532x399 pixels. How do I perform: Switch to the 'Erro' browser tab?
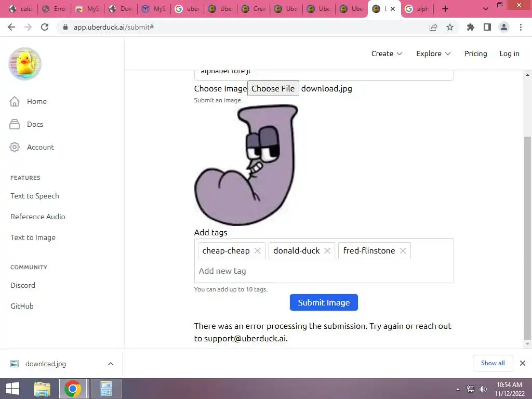point(54,9)
